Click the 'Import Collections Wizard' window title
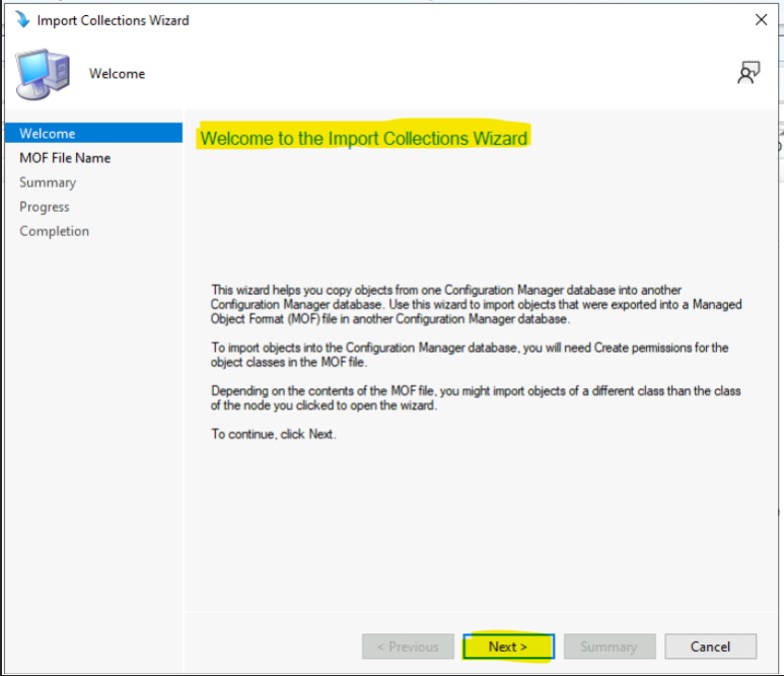 (113, 20)
